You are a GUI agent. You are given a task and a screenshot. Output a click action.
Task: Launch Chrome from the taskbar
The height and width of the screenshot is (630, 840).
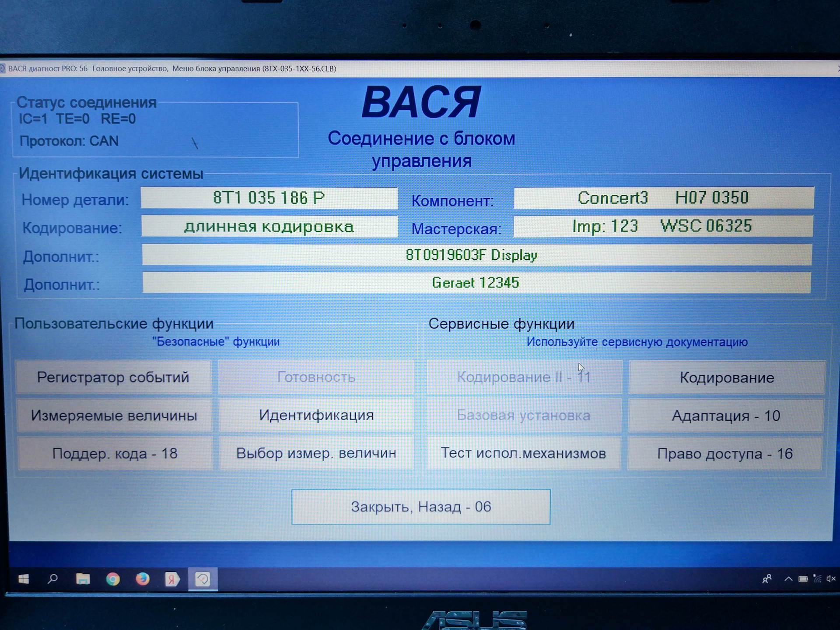(x=113, y=579)
